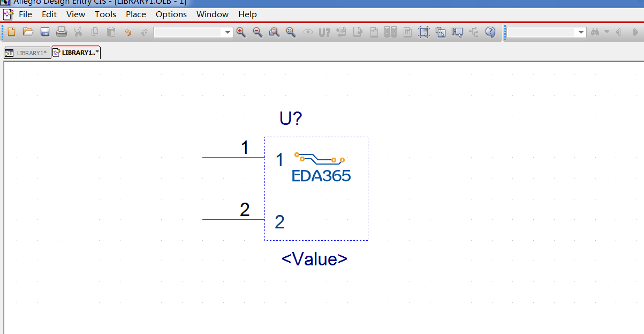Click the Bill of materials icon
Image resolution: width=644 pixels, height=334 pixels.
point(407,32)
